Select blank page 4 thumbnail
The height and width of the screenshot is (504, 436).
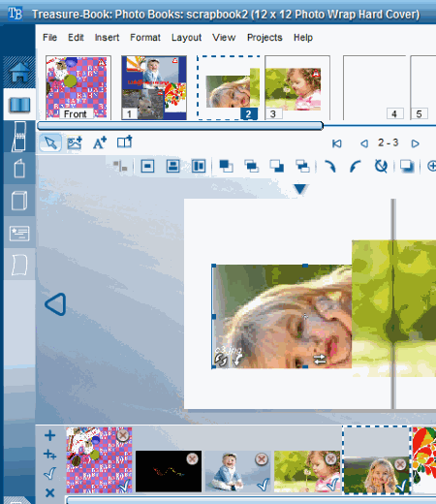click(x=374, y=87)
